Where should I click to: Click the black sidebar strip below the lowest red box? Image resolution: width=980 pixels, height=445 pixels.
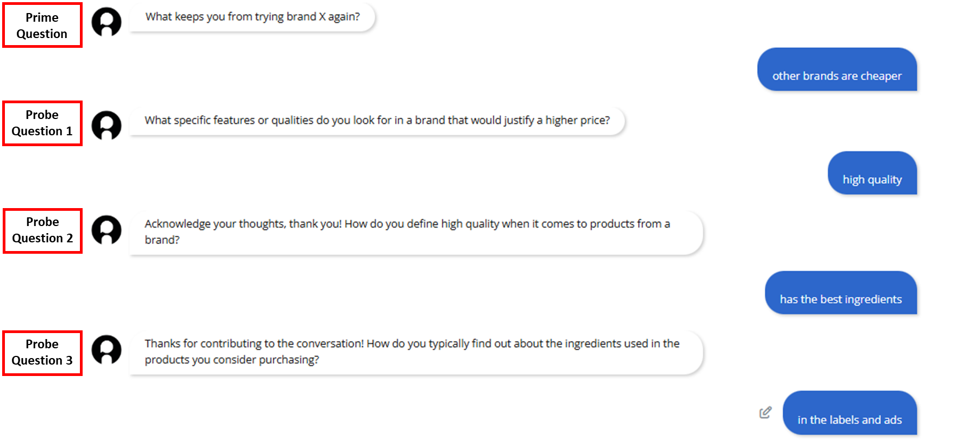pos(36,411)
